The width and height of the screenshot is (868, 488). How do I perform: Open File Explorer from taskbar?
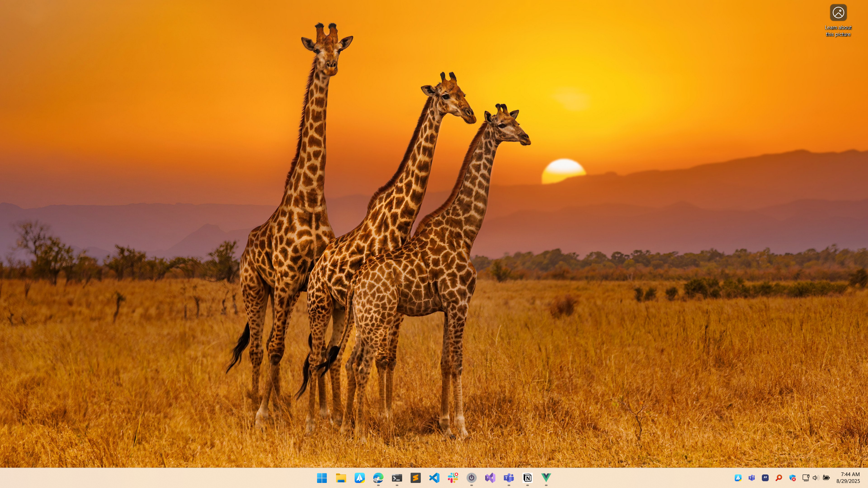pyautogui.click(x=341, y=478)
